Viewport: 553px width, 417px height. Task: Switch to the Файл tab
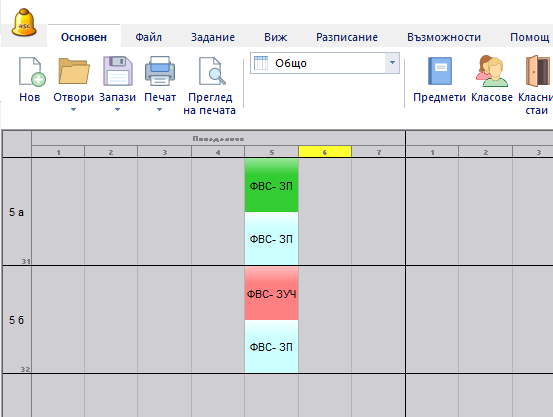pos(148,37)
